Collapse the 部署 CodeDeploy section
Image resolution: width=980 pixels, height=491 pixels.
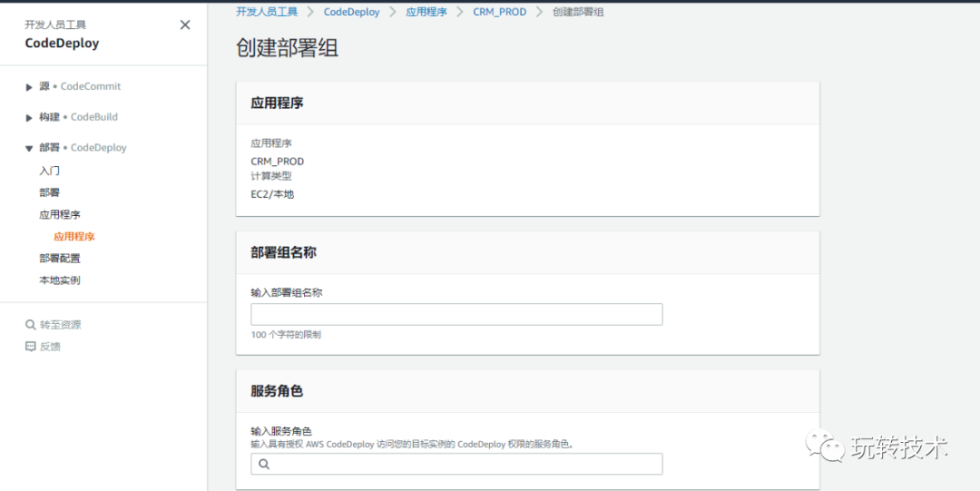click(29, 148)
